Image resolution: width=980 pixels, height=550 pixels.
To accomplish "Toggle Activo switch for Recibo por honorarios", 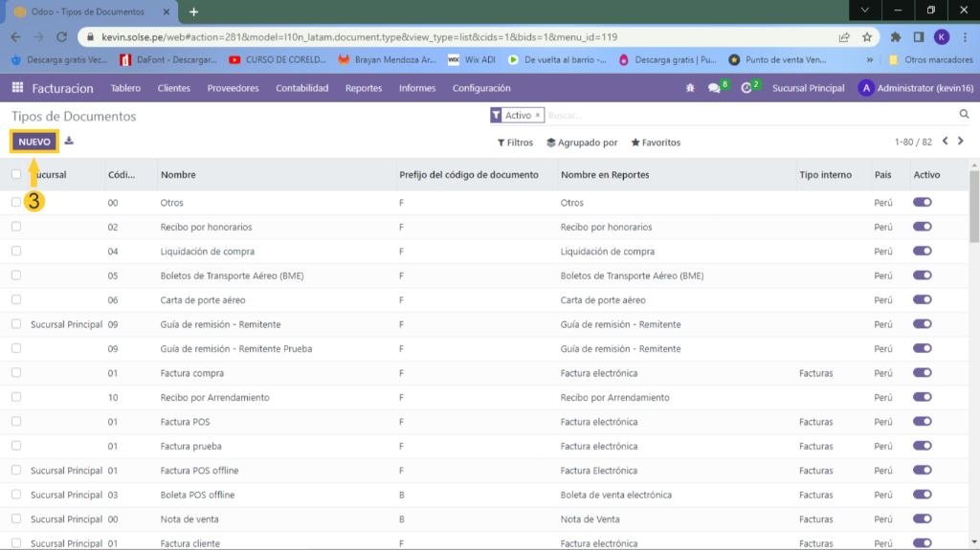I will (923, 227).
